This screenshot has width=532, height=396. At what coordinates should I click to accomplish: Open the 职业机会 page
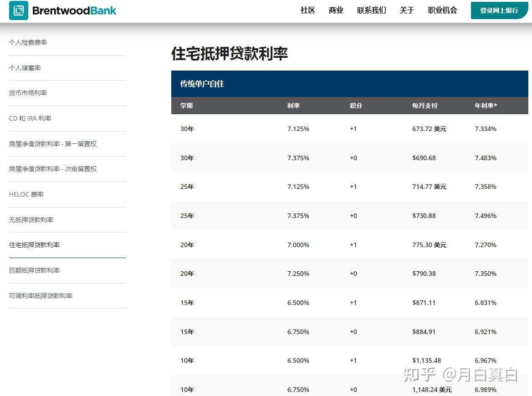coord(442,10)
